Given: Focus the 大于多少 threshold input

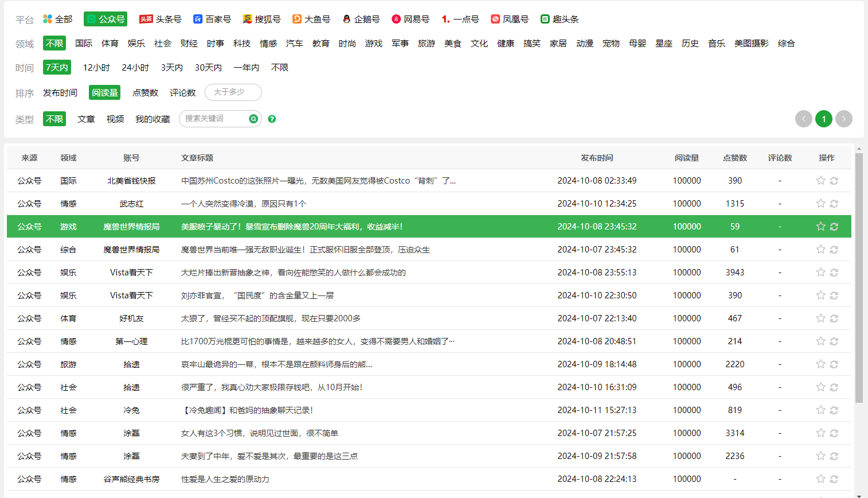Looking at the screenshot, I should click(x=233, y=92).
